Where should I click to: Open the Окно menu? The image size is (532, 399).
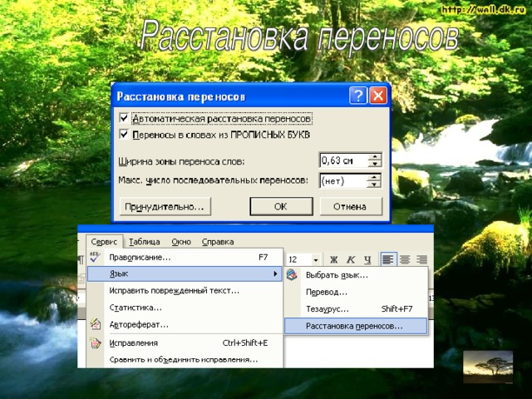pyautogui.click(x=181, y=242)
